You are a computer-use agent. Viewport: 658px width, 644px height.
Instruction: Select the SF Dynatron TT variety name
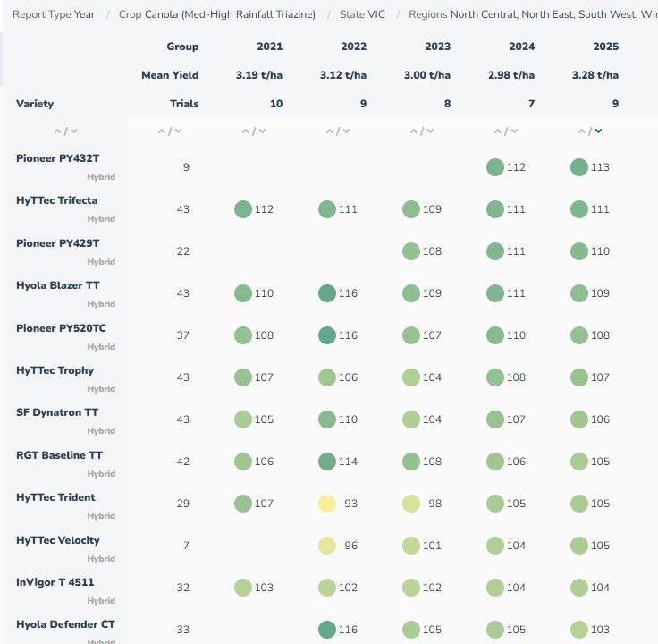[x=57, y=412]
